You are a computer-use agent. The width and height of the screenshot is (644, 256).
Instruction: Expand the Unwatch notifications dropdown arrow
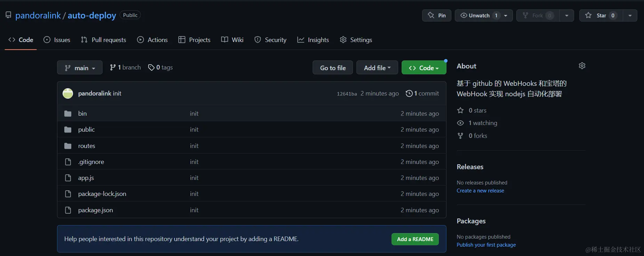(506, 15)
